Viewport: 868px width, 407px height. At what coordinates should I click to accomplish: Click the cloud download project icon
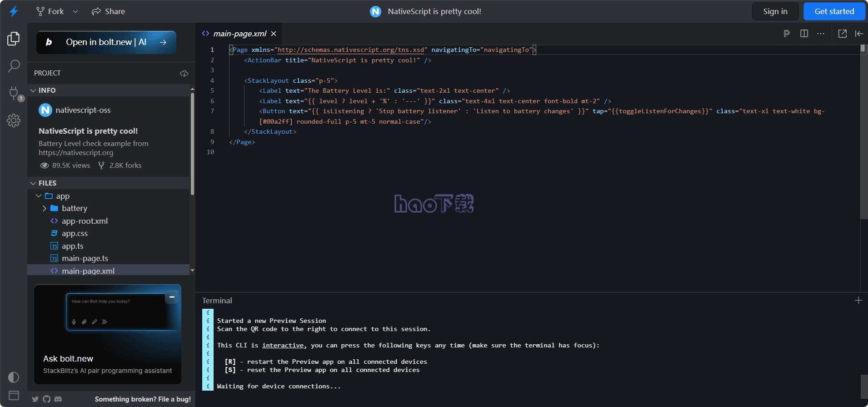(x=184, y=73)
